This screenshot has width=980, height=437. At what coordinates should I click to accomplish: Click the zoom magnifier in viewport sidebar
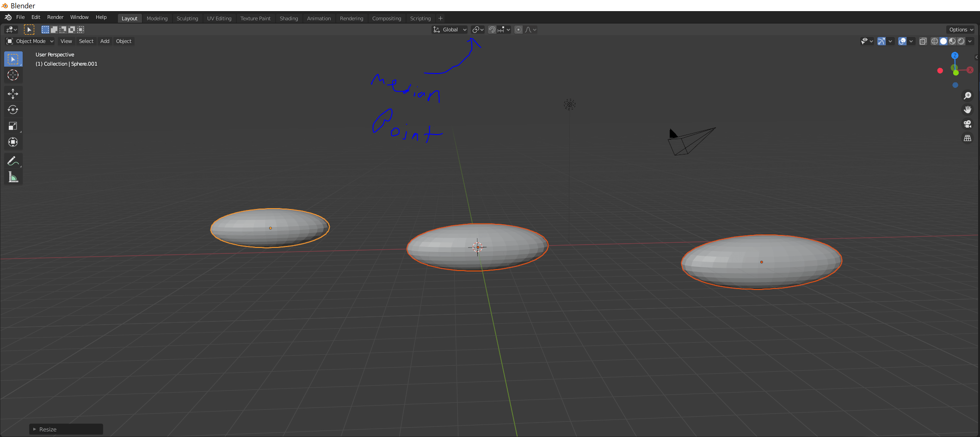tap(968, 95)
